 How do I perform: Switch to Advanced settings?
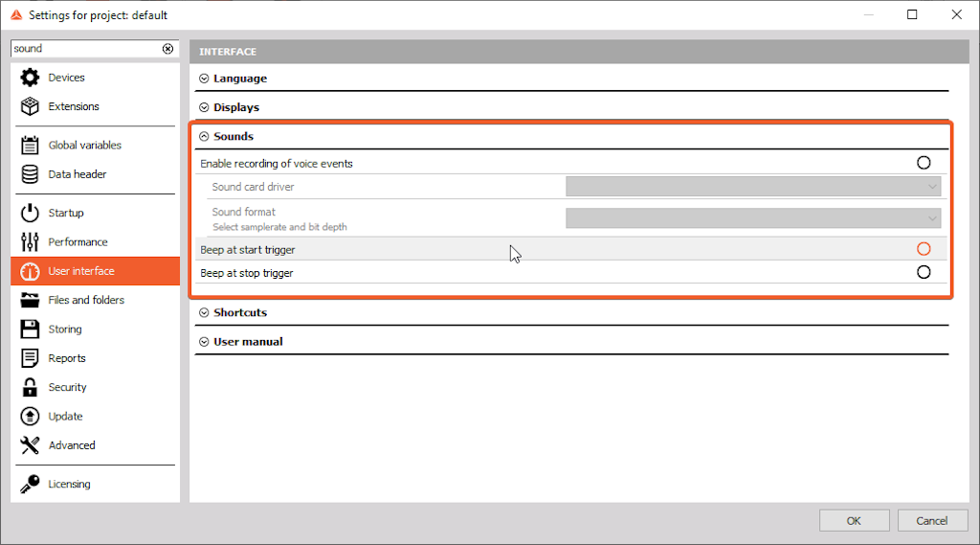95,444
